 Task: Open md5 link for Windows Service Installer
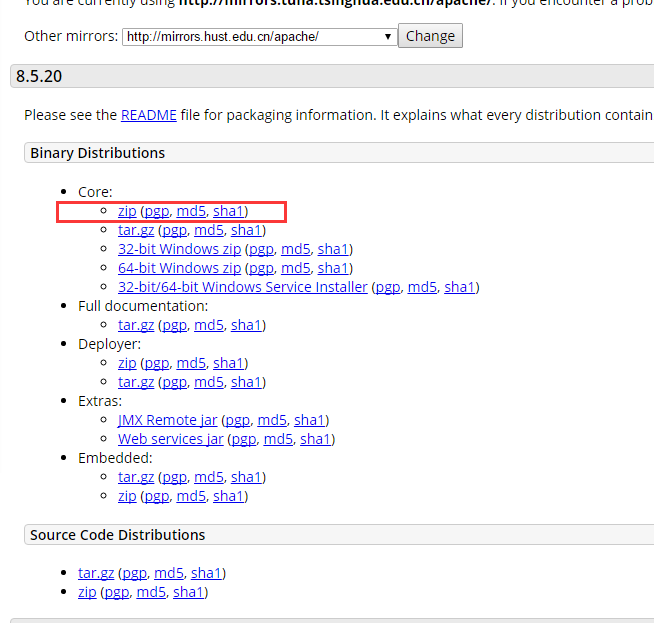tap(422, 287)
